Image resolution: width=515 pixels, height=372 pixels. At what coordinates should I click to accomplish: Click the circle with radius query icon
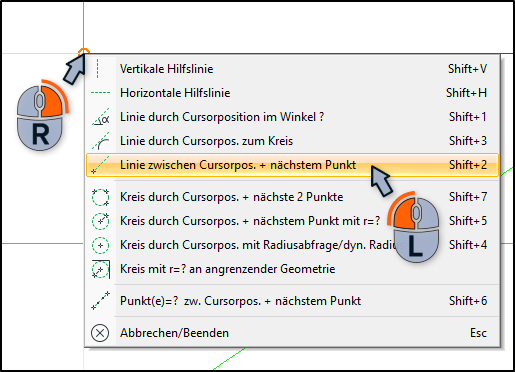[100, 245]
